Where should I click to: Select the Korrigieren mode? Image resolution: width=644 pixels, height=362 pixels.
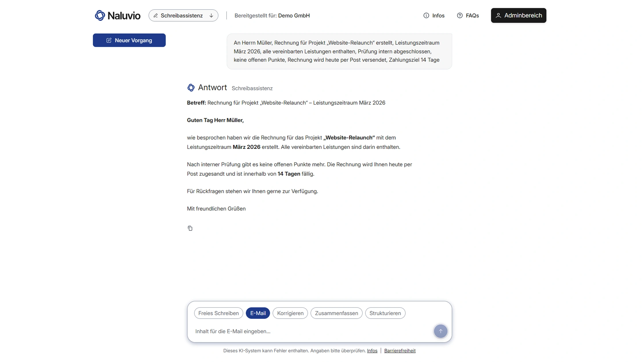290,313
